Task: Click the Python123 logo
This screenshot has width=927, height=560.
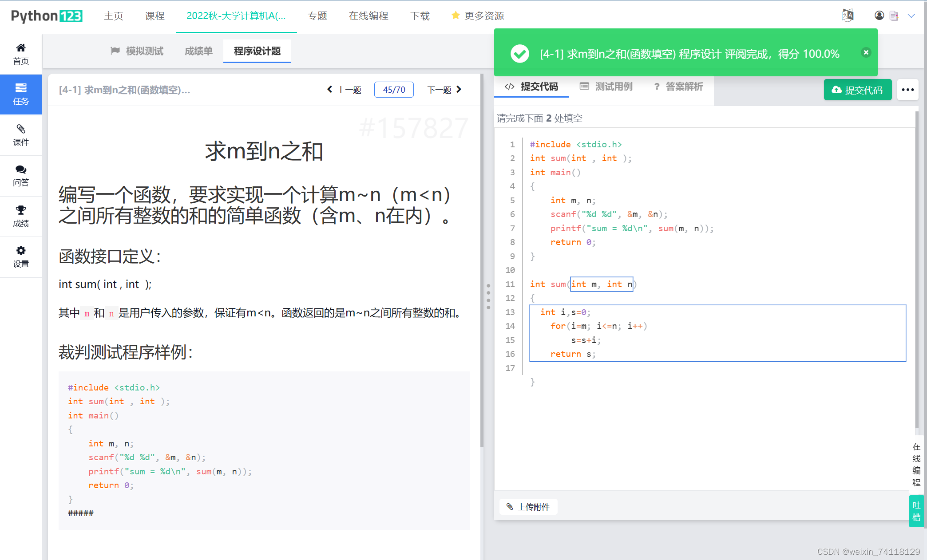Action: (x=47, y=16)
